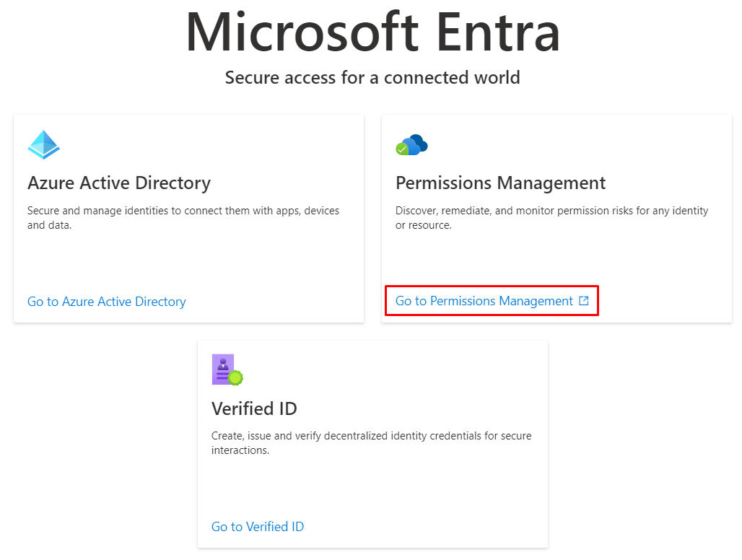Follow the Go to Permissions Management link
The width and height of the screenshot is (742, 560).
coord(484,301)
